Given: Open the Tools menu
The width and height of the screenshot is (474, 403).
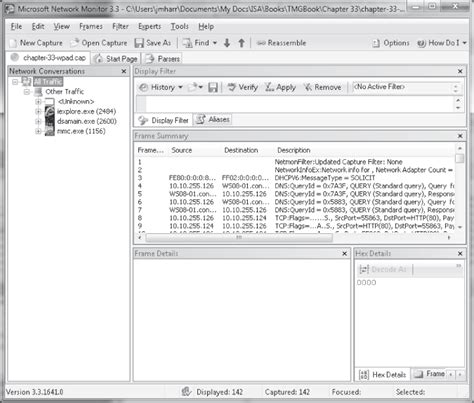Looking at the screenshot, I should [x=180, y=27].
